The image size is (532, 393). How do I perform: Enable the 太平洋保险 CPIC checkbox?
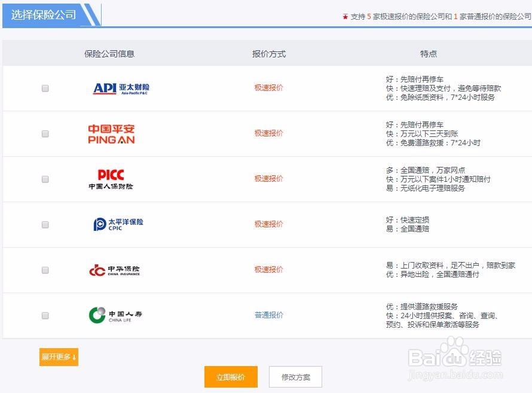45,225
